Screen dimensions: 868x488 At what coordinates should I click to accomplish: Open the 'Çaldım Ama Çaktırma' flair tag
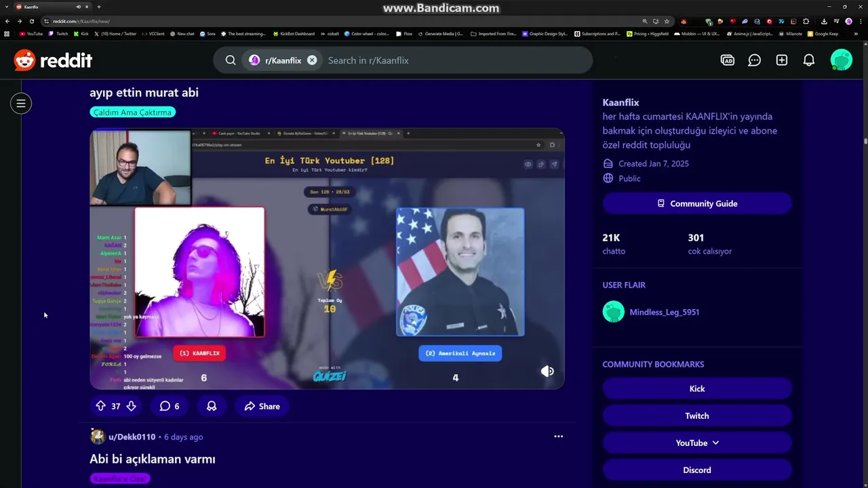point(132,113)
